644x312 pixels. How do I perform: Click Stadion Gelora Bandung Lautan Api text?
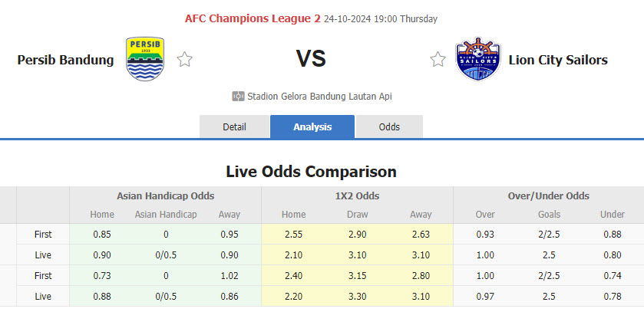pos(319,97)
